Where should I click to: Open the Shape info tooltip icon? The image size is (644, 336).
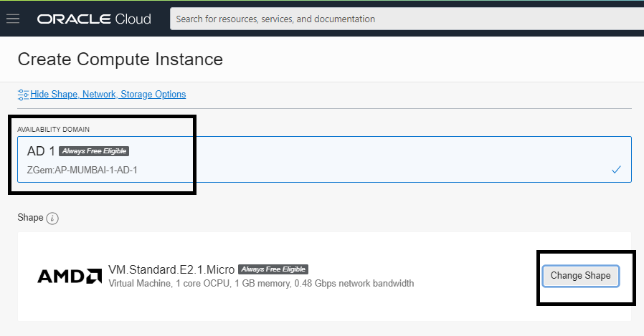click(52, 218)
